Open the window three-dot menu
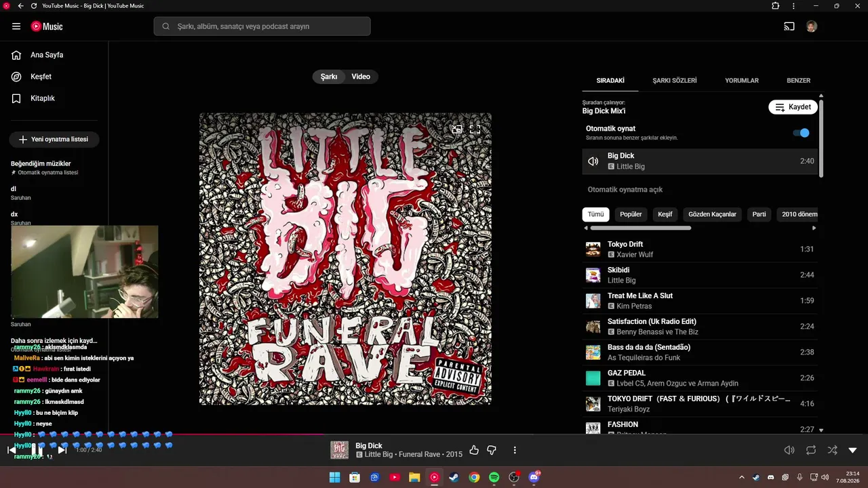The image size is (868, 488). [x=793, y=6]
